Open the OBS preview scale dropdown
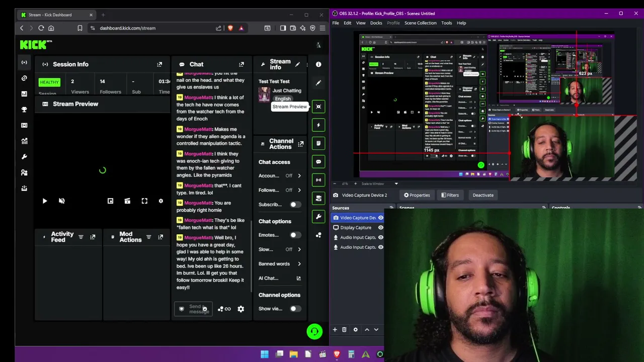This screenshot has width=644, height=362. 396,184
